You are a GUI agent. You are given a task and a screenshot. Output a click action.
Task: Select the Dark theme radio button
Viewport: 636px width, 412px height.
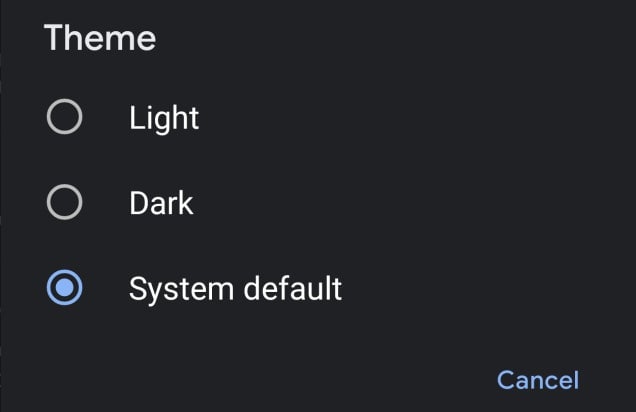pos(65,204)
